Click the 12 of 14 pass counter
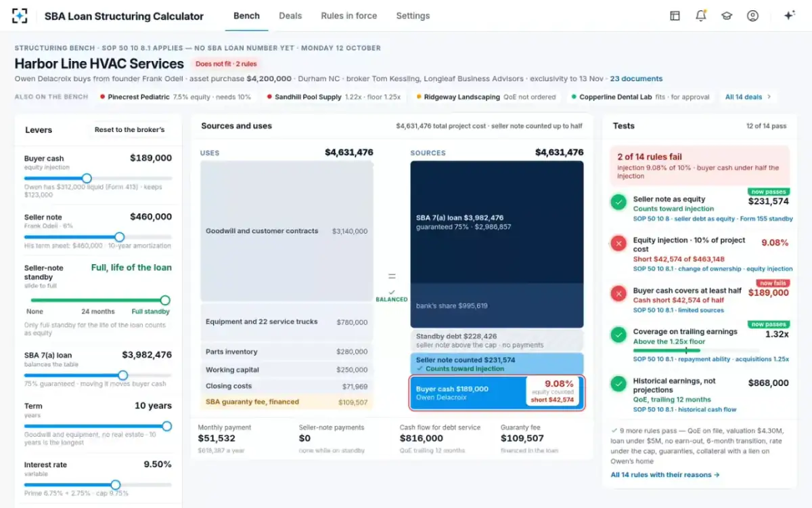The width and height of the screenshot is (812, 508). pyautogui.click(x=767, y=126)
